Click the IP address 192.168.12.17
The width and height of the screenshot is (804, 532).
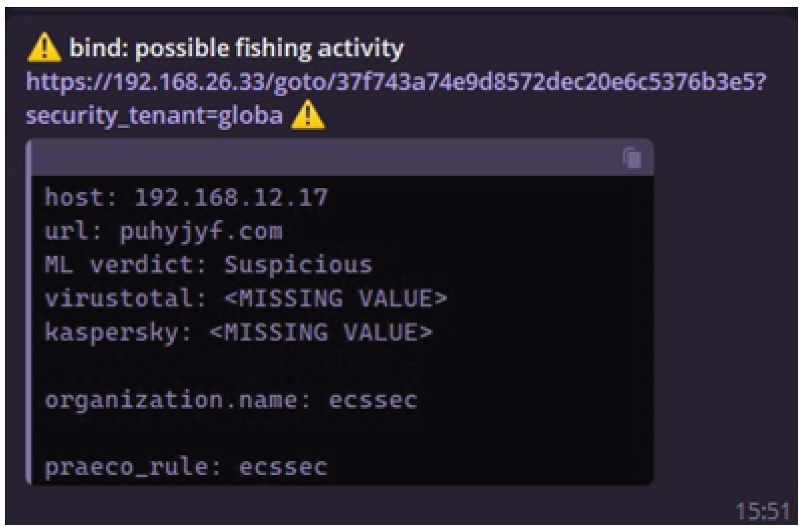tap(231, 197)
